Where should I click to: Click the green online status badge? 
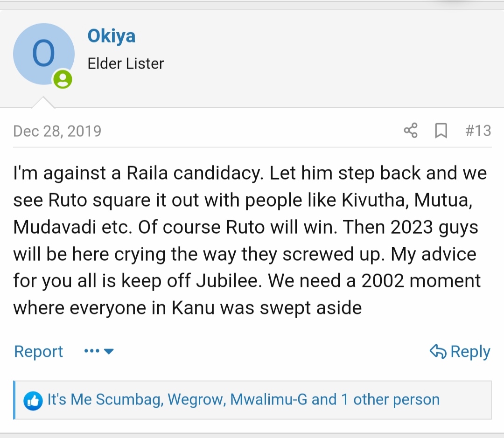(63, 79)
